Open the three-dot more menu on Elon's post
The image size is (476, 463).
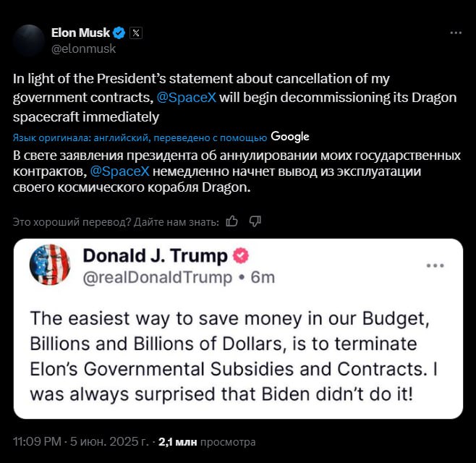coord(456,33)
